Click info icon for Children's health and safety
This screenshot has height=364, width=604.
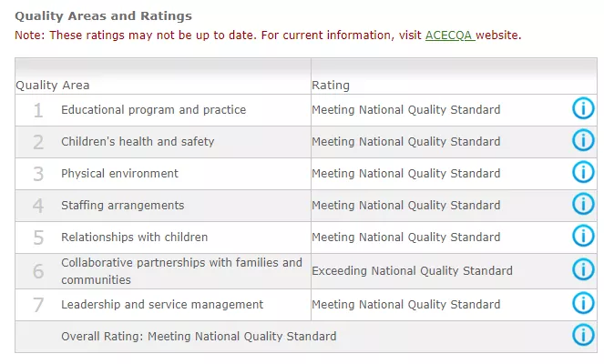point(583,140)
